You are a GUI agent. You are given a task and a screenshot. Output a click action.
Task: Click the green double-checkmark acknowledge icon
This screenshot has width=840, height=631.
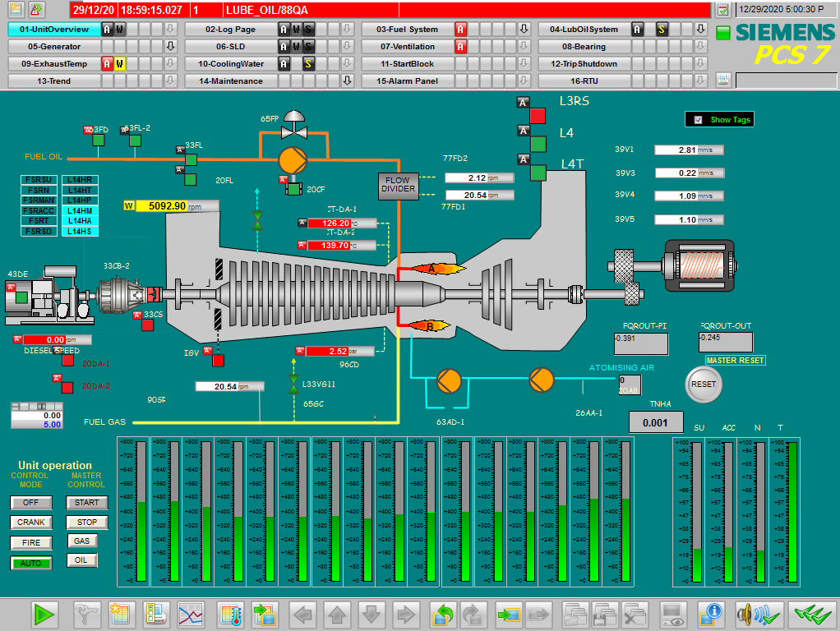[x=811, y=614]
